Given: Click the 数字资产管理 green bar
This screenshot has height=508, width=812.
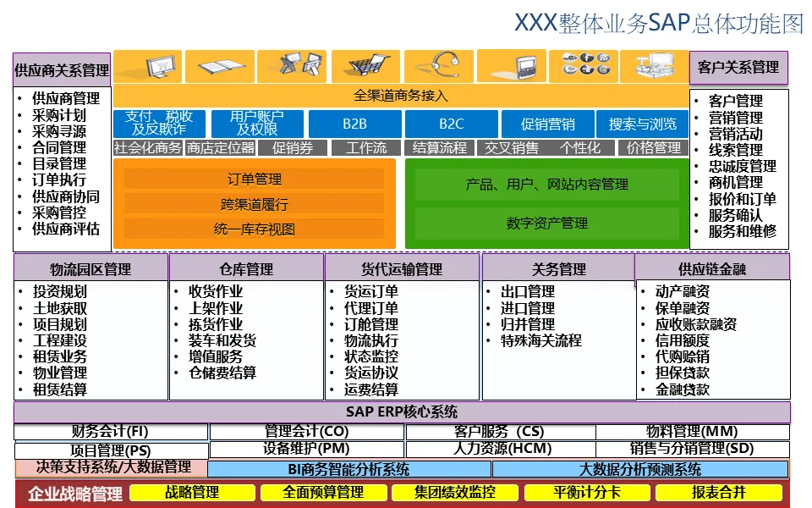Looking at the screenshot, I should click(x=547, y=224).
